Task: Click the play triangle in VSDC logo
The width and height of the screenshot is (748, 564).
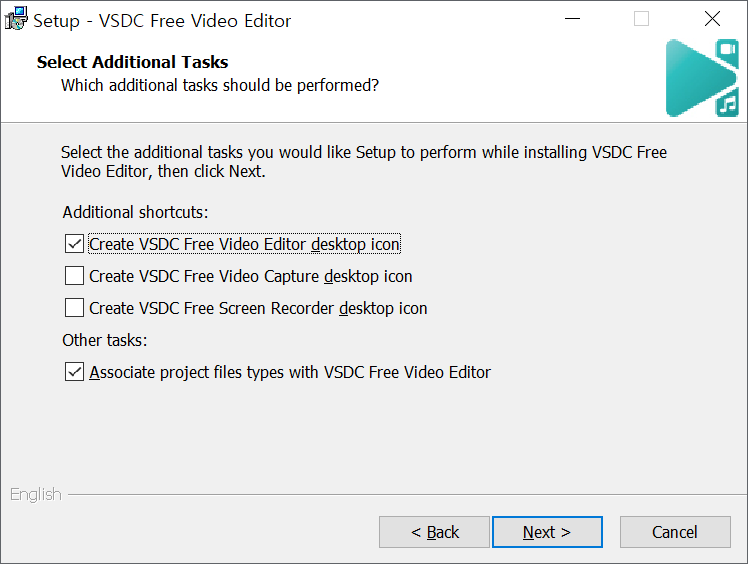Action: [690, 78]
